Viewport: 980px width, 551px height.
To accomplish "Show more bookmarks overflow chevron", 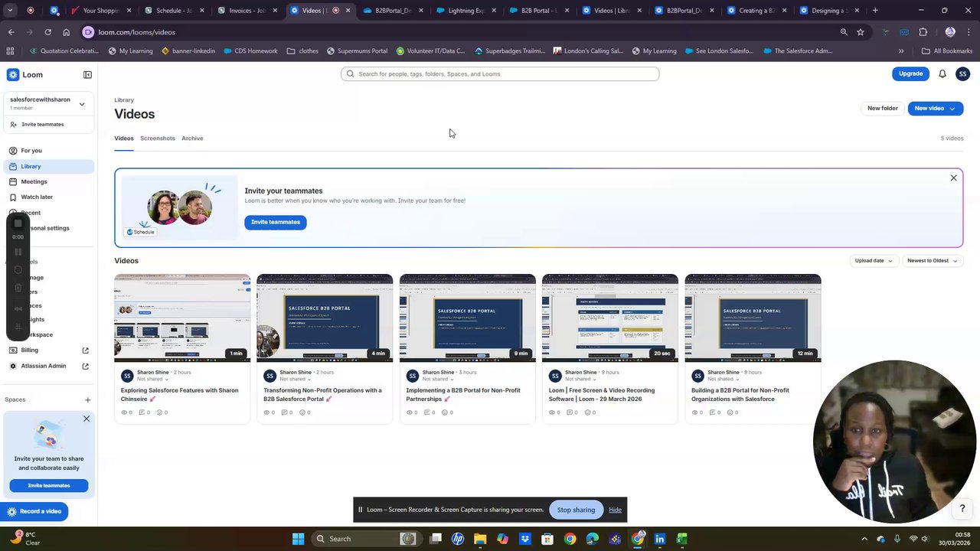I will pos(901,51).
